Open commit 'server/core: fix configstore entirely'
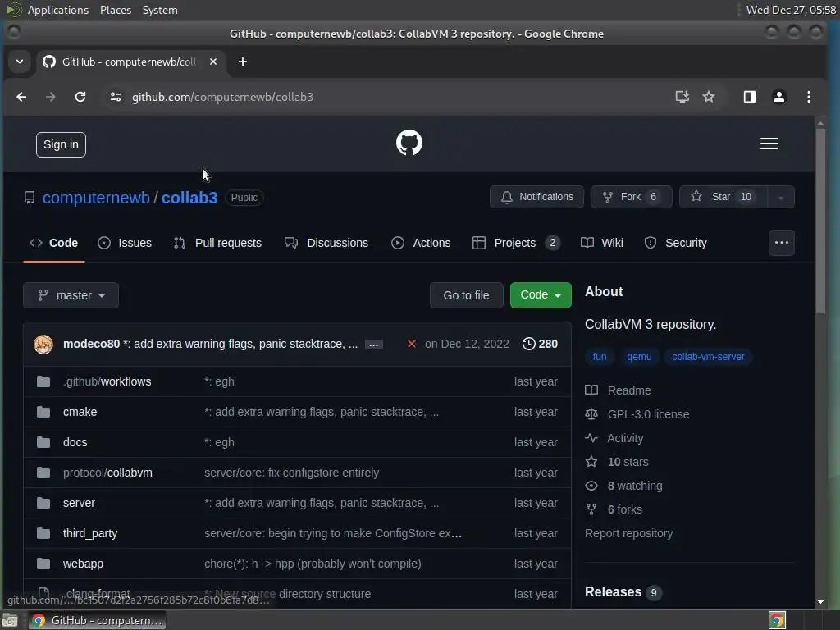Image resolution: width=840 pixels, height=630 pixels. pos(291,472)
